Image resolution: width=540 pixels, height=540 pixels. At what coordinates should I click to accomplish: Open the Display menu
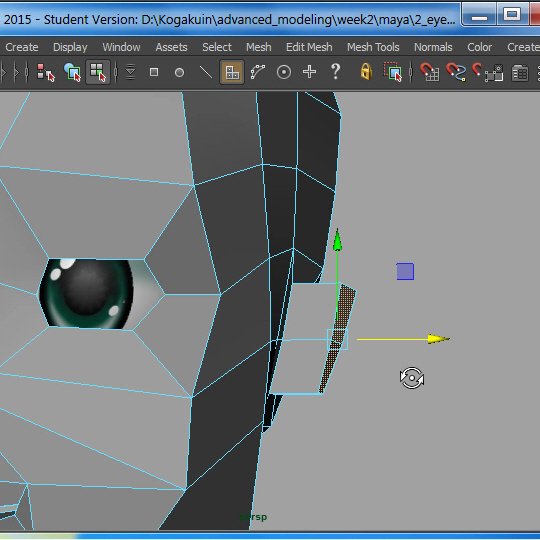[70, 47]
